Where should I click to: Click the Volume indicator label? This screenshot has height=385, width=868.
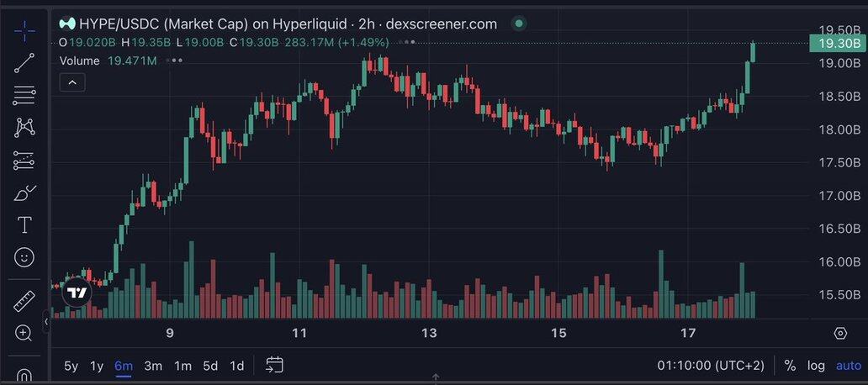(x=80, y=61)
